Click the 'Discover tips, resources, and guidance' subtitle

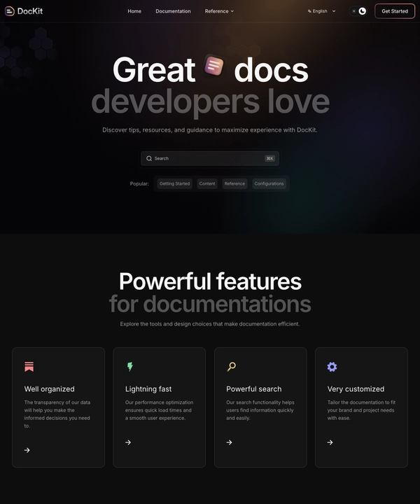tap(210, 130)
